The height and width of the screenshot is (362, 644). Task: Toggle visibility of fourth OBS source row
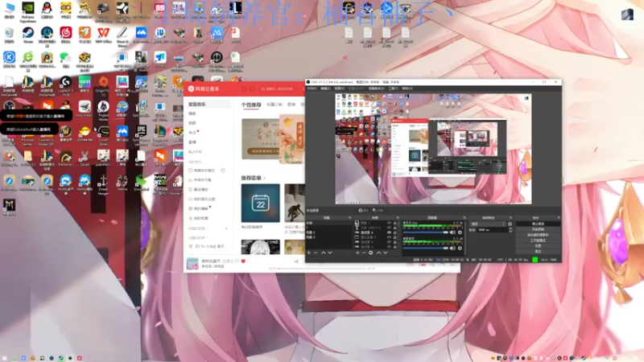pos(390,237)
